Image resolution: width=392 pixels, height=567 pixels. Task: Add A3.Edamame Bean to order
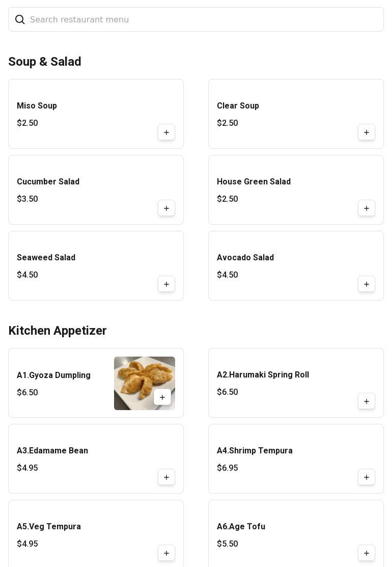(166, 477)
